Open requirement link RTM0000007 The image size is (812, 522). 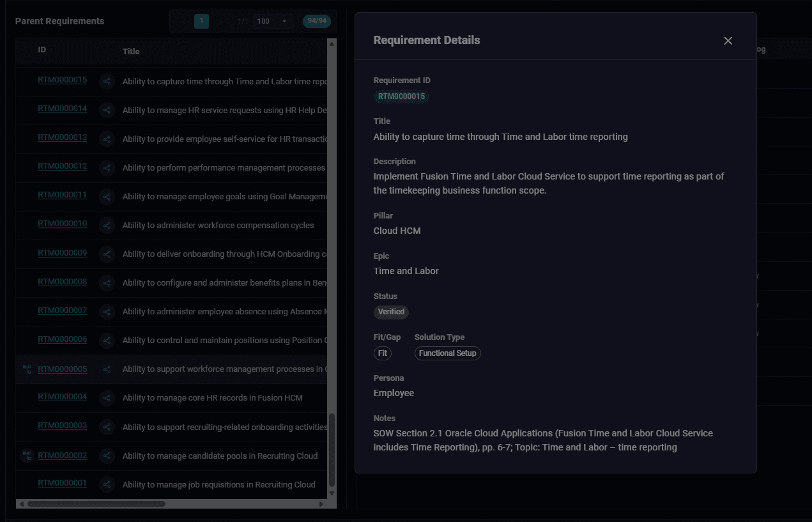(63, 311)
